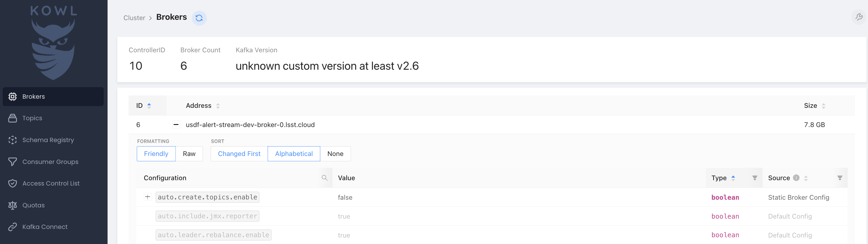Click the Address column header

[x=199, y=106]
